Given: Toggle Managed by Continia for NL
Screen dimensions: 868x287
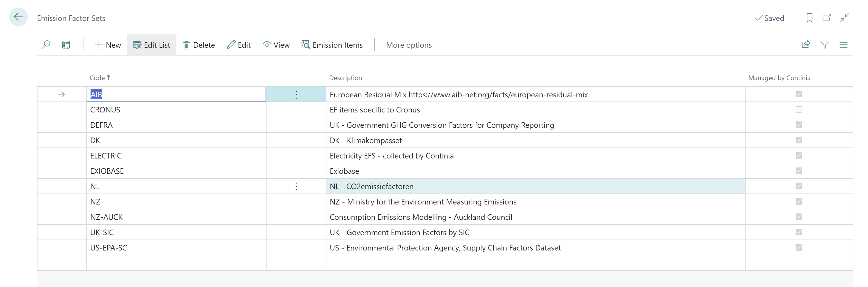Looking at the screenshot, I should (x=799, y=186).
